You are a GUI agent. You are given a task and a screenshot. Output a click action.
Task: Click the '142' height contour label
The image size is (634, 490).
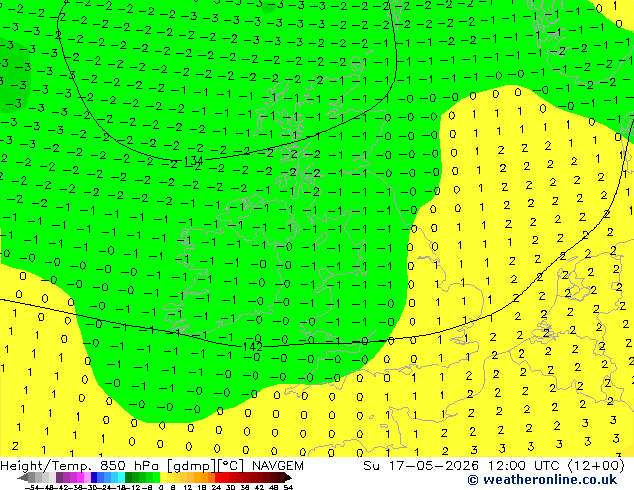253,347
